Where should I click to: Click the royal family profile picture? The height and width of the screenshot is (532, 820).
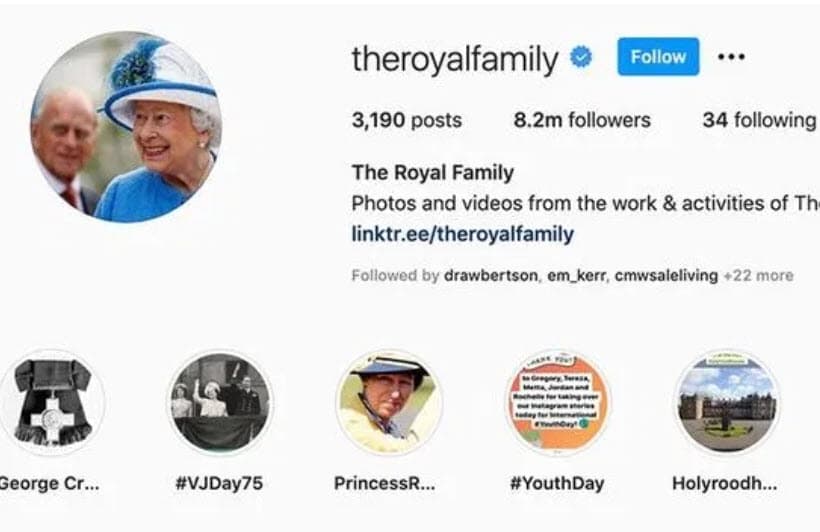coord(126,126)
